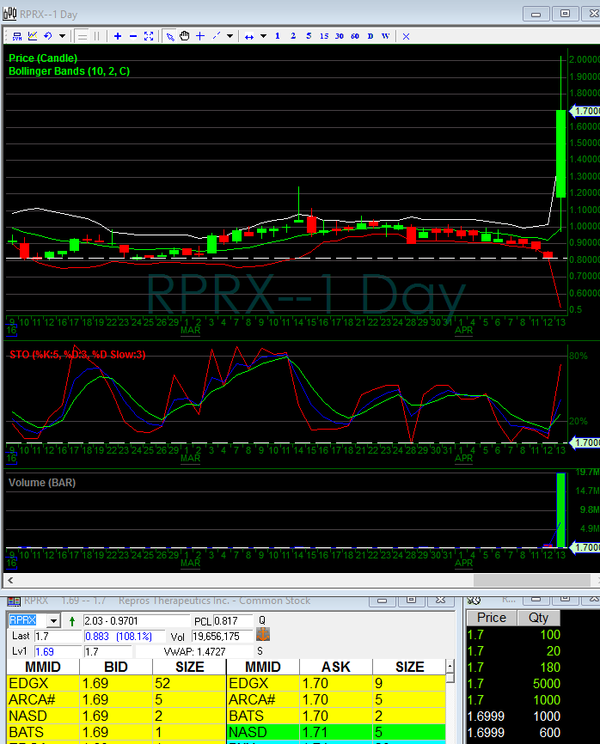Open the chart studies icon
Viewport: 600px width, 744px height.
31,36
